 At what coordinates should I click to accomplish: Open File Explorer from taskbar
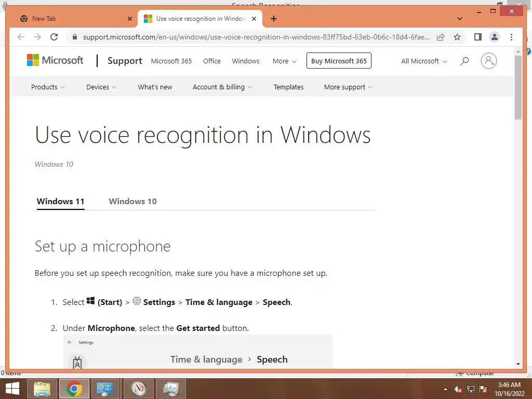coord(42,389)
